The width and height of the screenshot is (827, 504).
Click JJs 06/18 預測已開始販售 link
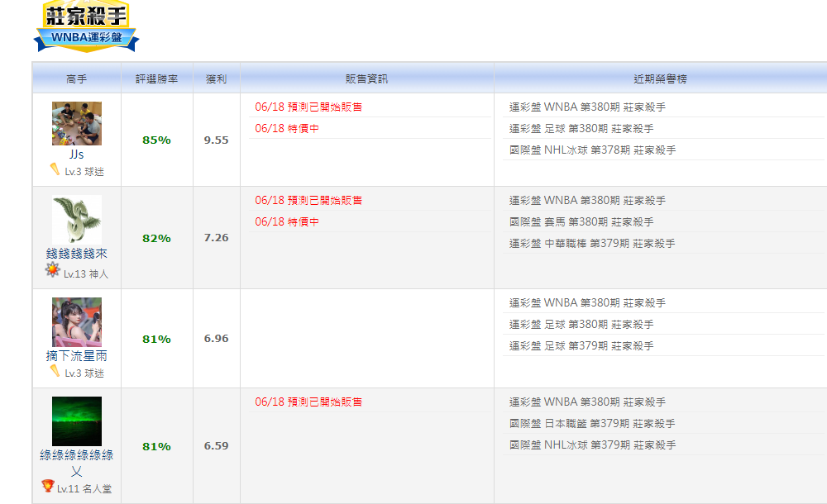click(308, 107)
